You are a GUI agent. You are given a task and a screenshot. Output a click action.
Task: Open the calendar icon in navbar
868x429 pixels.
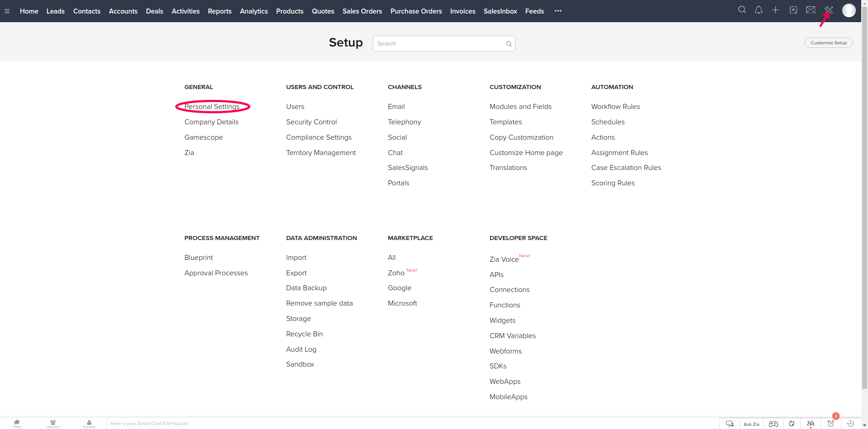[x=793, y=10]
